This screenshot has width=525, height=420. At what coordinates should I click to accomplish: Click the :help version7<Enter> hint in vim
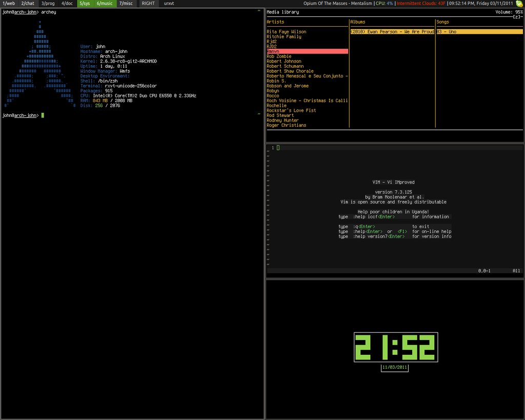[x=378, y=236]
